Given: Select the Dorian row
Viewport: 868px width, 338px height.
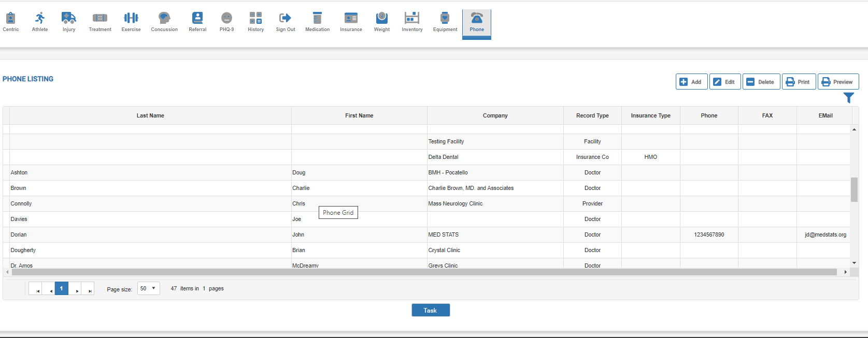Looking at the screenshot, I should point(426,234).
